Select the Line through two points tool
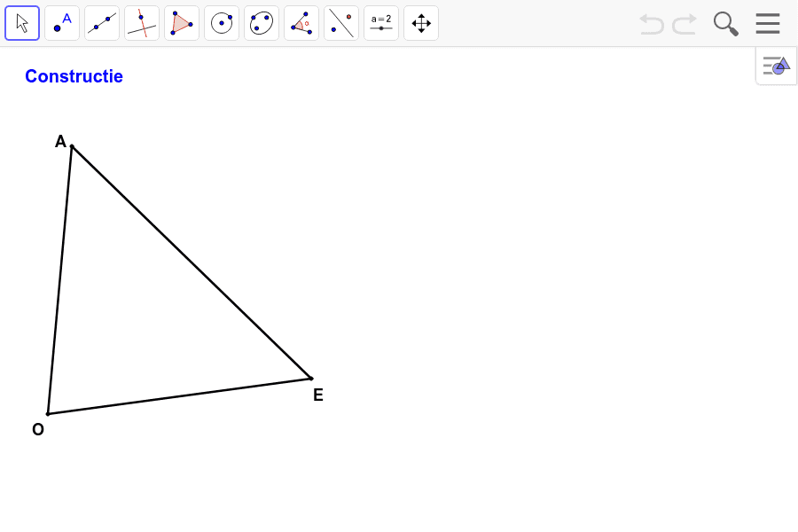 point(102,23)
